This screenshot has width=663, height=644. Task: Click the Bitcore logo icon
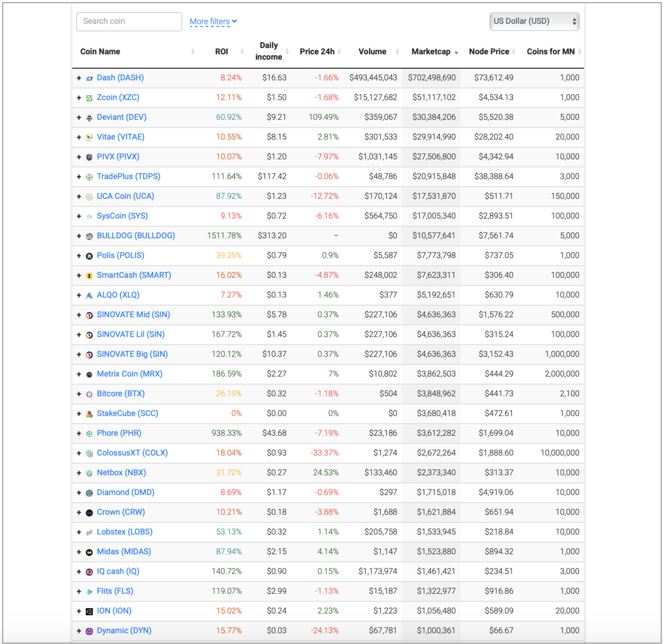point(89,394)
